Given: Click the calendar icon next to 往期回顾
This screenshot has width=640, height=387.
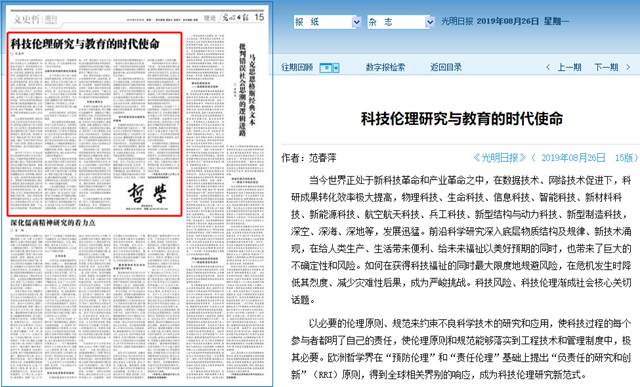Looking at the screenshot, I should (x=326, y=68).
